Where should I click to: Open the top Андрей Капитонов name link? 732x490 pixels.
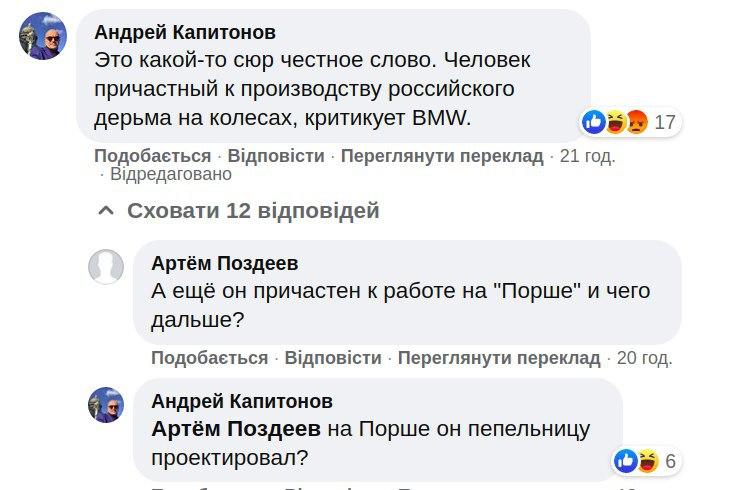click(184, 33)
